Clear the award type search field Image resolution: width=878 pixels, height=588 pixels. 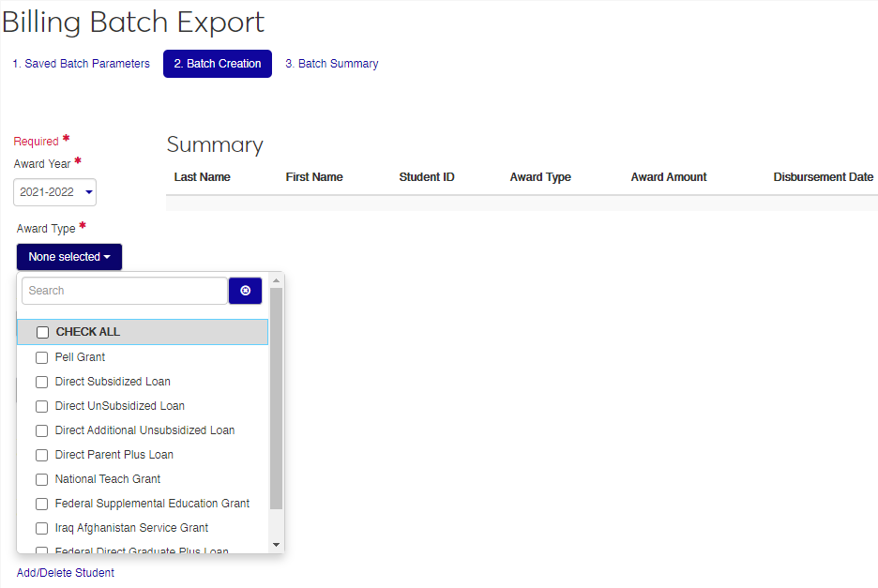click(245, 291)
